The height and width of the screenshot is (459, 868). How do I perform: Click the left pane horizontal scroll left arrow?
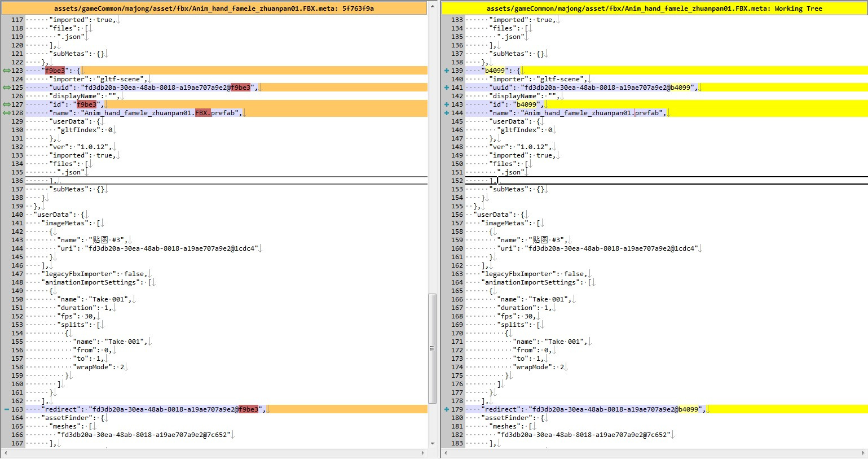tap(5, 453)
